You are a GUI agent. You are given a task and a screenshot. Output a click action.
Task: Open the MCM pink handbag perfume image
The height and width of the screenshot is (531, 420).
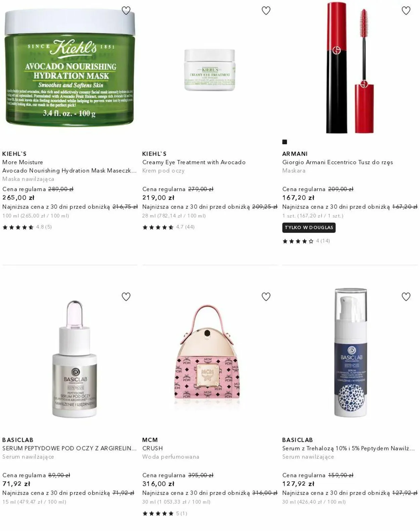click(x=207, y=356)
